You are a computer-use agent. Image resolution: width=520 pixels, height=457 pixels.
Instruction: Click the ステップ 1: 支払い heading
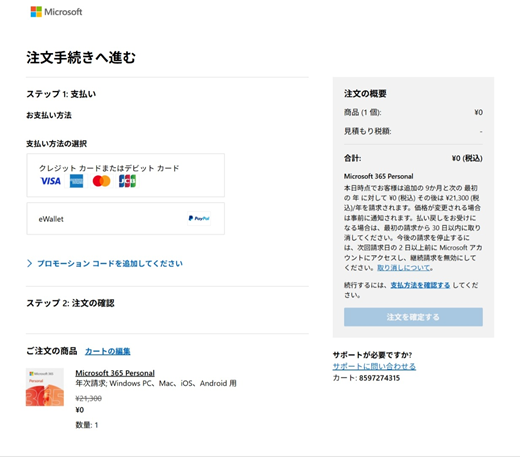point(61,94)
